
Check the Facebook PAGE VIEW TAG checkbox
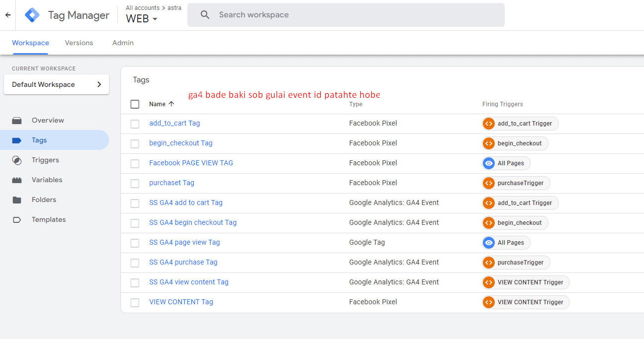135,164
